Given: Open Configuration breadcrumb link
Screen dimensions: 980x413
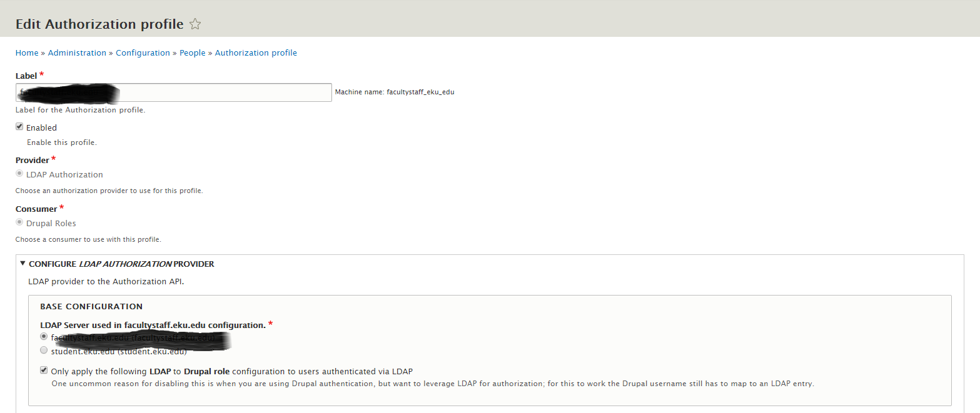Looking at the screenshot, I should point(143,53).
